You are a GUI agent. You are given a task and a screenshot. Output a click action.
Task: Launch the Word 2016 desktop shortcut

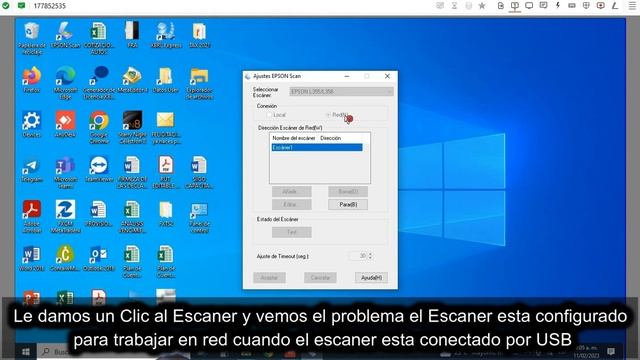coord(31,258)
